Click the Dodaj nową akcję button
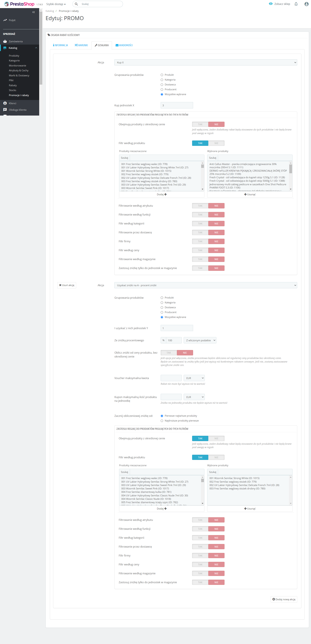The image size is (311, 644). click(x=284, y=599)
